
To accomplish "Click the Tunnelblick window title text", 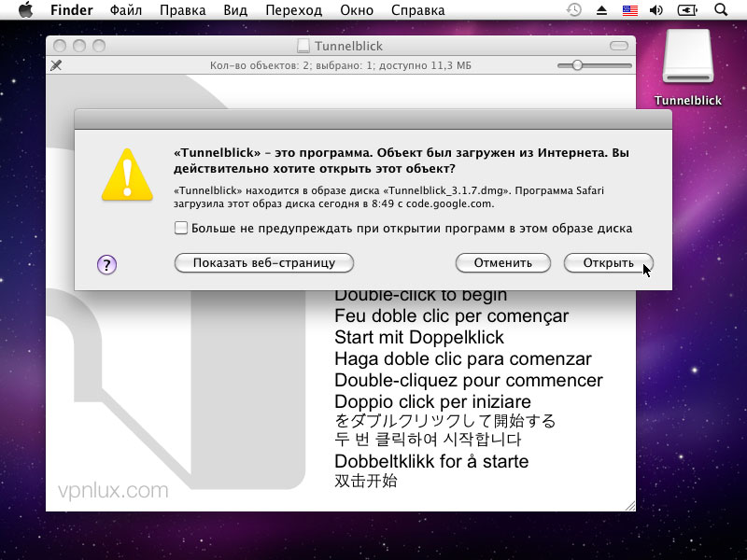I will (x=348, y=46).
